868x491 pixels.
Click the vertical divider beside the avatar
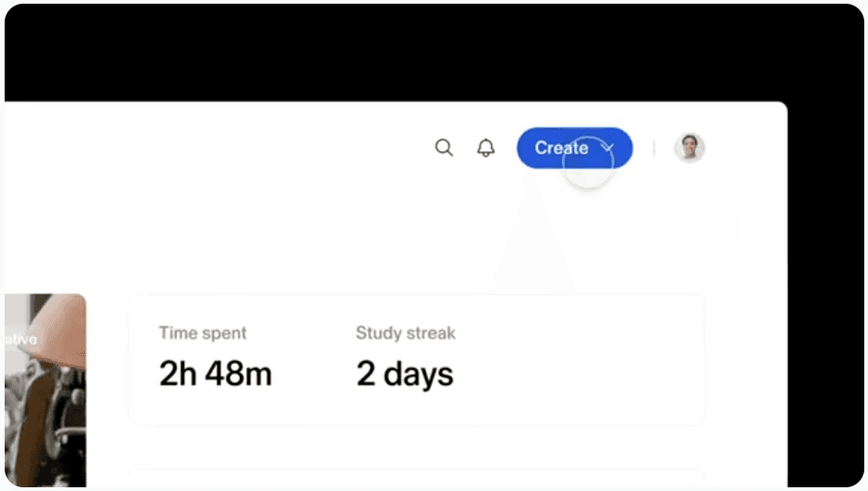click(654, 148)
